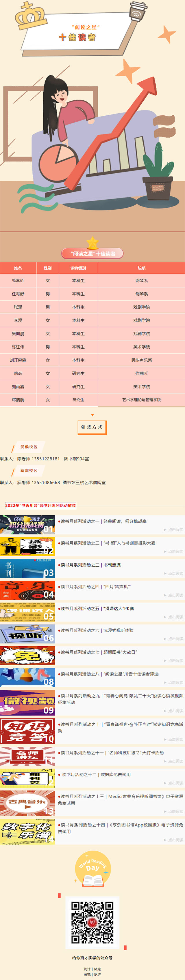185x980 pixels.
Task: Open 活动之一 经典阅读，积分挑战赛 link
Action: 103,521
